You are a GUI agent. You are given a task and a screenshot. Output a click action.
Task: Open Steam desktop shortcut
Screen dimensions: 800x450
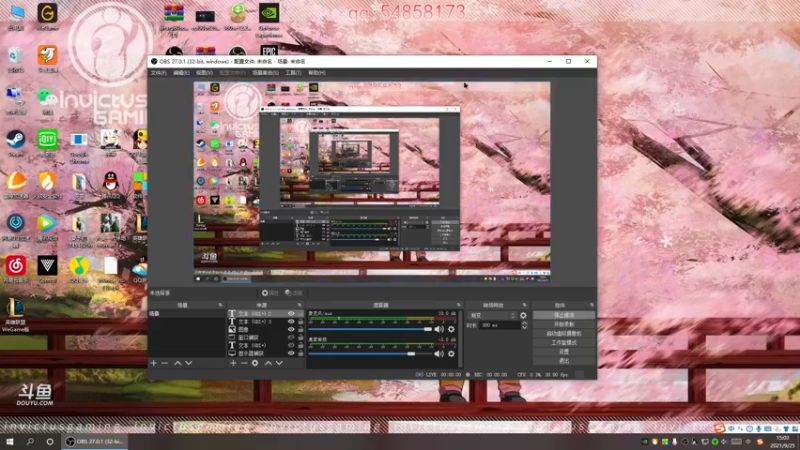click(x=15, y=143)
